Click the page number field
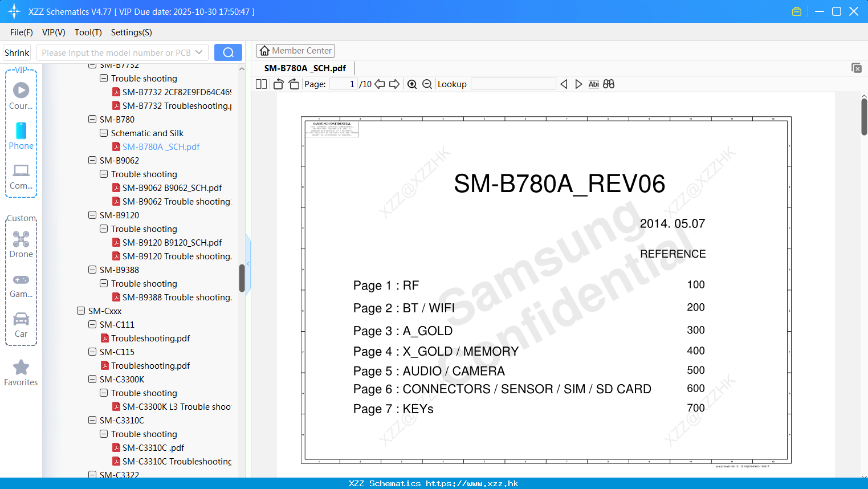This screenshot has width=868, height=489. [x=343, y=84]
